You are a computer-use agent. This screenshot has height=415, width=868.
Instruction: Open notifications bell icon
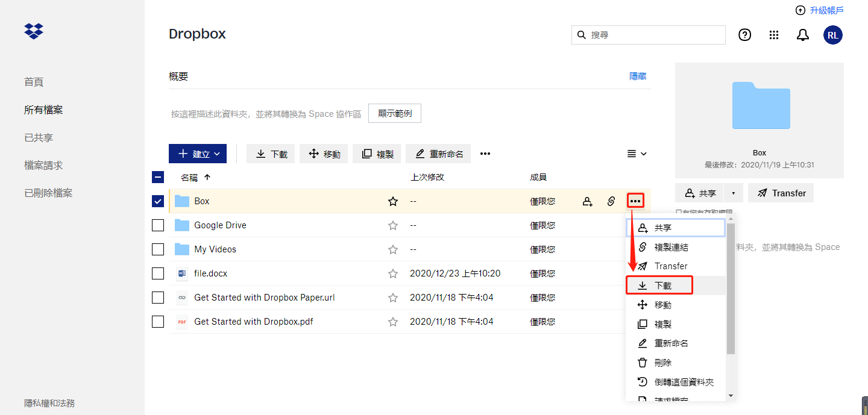tap(803, 35)
